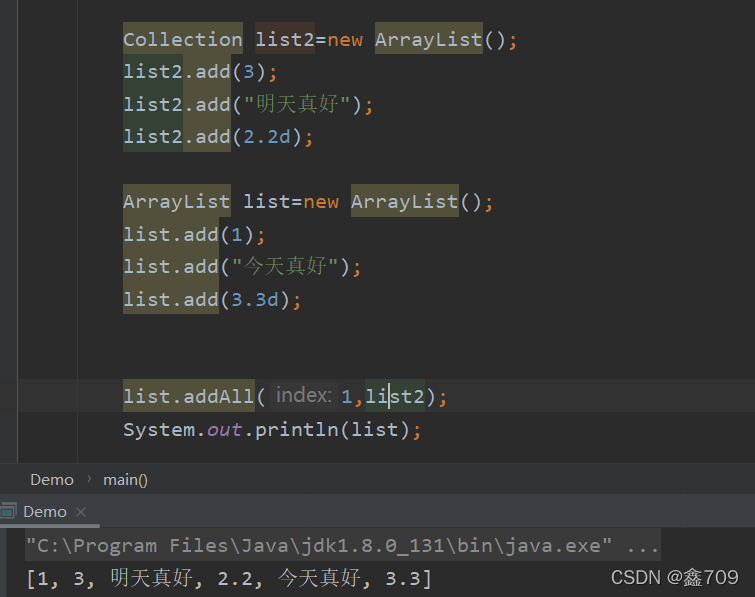
Task: Click 'list2.add(3);' code line
Action: click(200, 72)
